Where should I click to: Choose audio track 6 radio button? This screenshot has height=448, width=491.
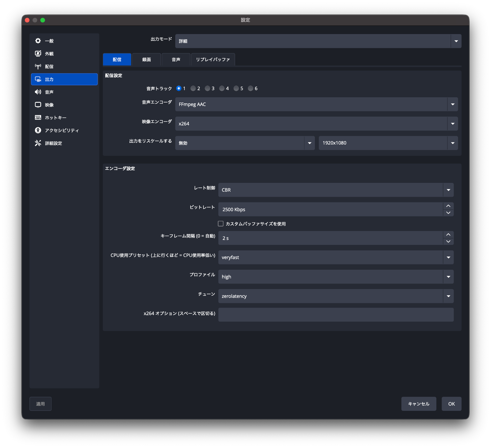point(250,88)
